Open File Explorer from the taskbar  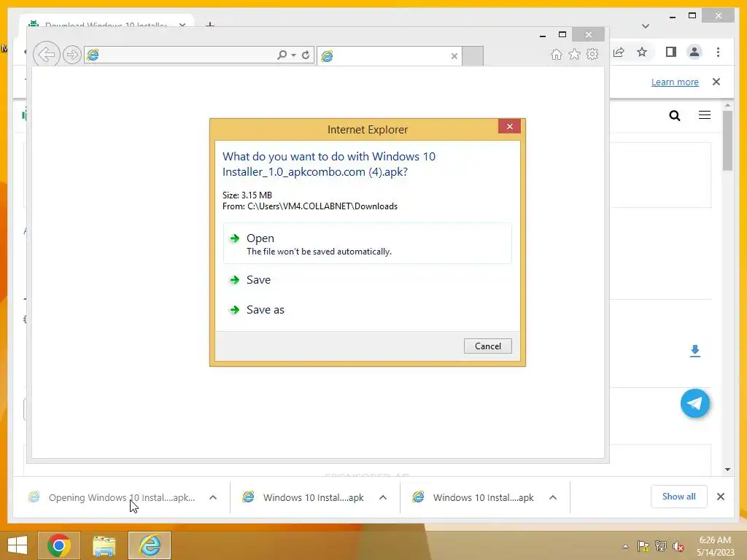coord(104,545)
